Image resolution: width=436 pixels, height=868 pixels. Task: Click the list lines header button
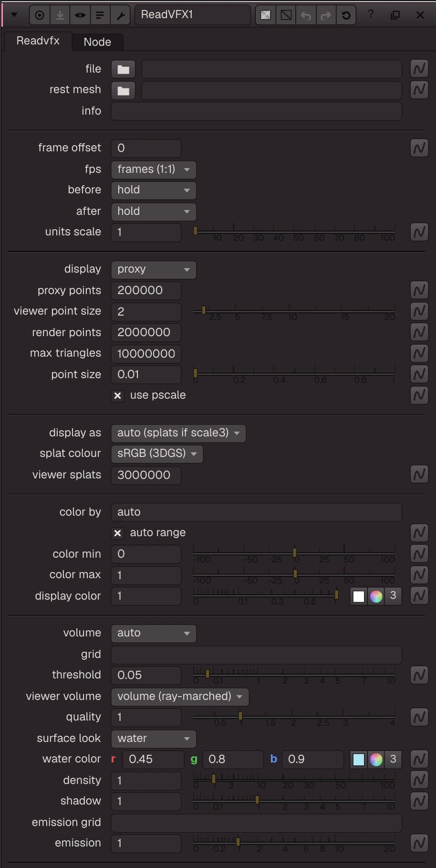tap(100, 15)
